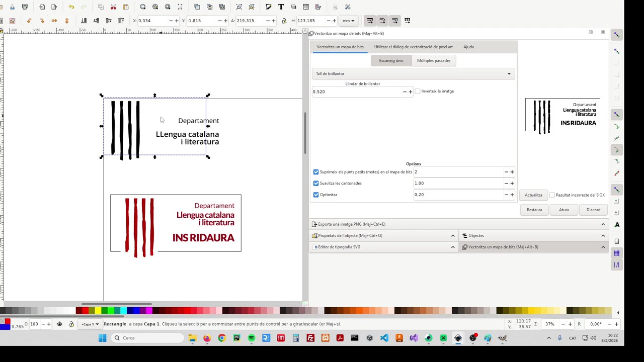Click the Undo arrow icon
Screen dimensions: 644x362
(71, 7)
